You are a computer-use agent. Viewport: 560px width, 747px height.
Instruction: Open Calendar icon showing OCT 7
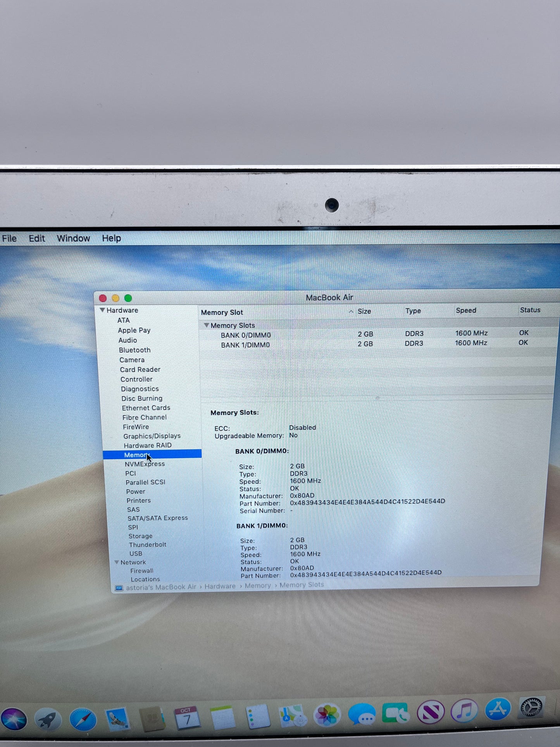click(x=187, y=718)
